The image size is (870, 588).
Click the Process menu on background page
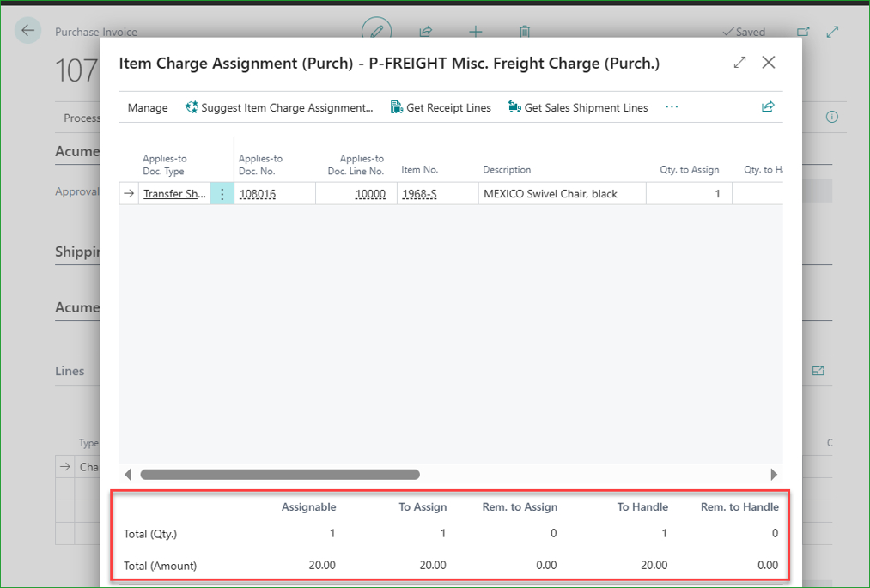click(x=82, y=118)
